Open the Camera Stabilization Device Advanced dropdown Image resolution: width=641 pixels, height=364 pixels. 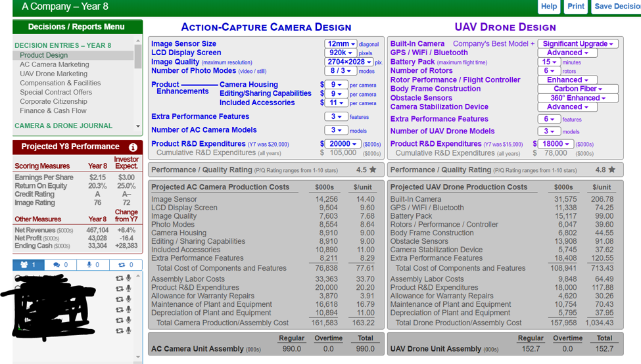click(x=567, y=107)
